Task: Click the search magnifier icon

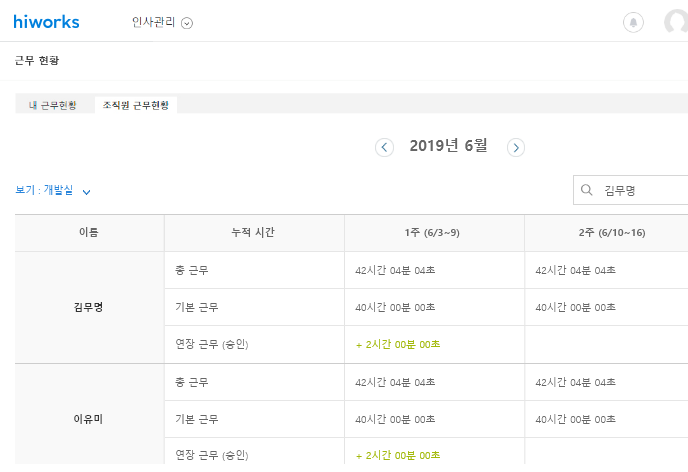Action: pyautogui.click(x=586, y=190)
